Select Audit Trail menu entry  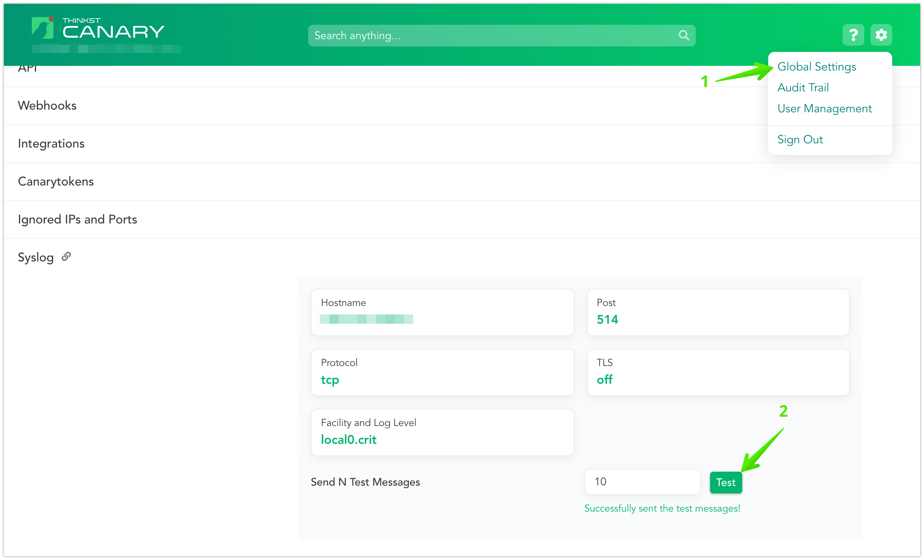pos(803,88)
